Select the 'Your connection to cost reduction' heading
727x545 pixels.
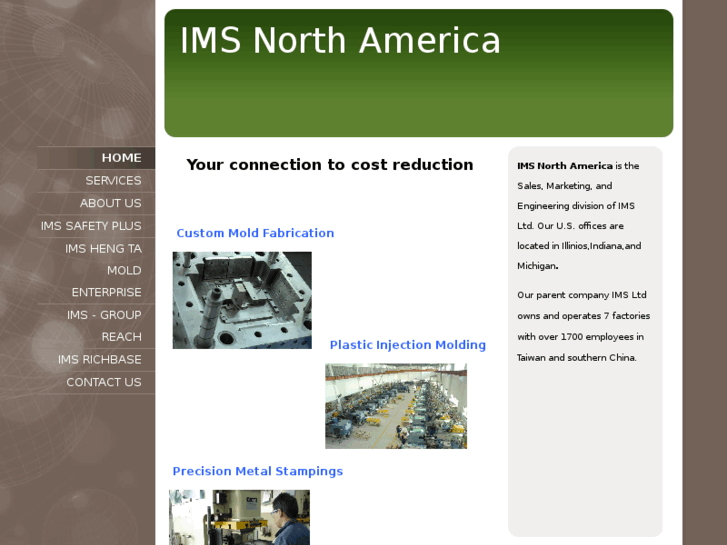tap(330, 165)
